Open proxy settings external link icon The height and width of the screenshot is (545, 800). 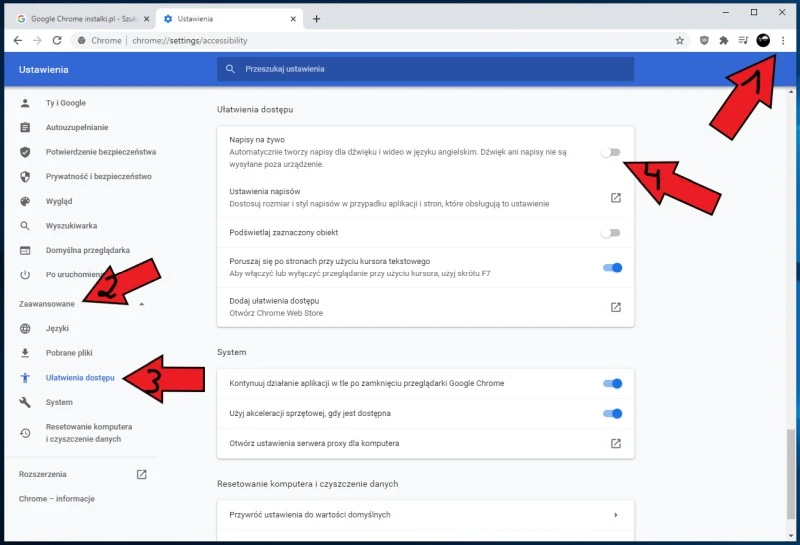[616, 443]
